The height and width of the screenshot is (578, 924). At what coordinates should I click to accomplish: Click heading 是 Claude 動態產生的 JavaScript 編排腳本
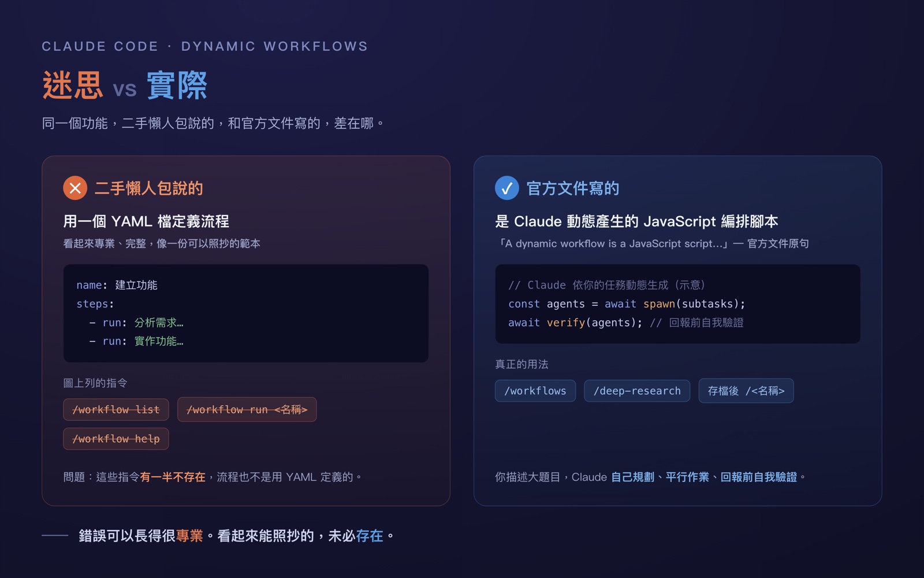pos(636,221)
